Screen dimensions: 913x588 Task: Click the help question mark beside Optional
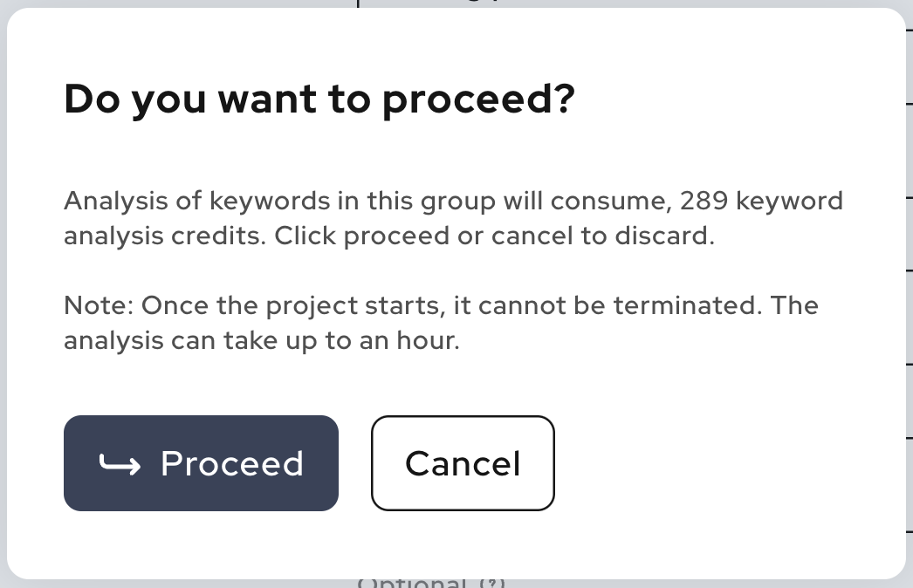493,584
